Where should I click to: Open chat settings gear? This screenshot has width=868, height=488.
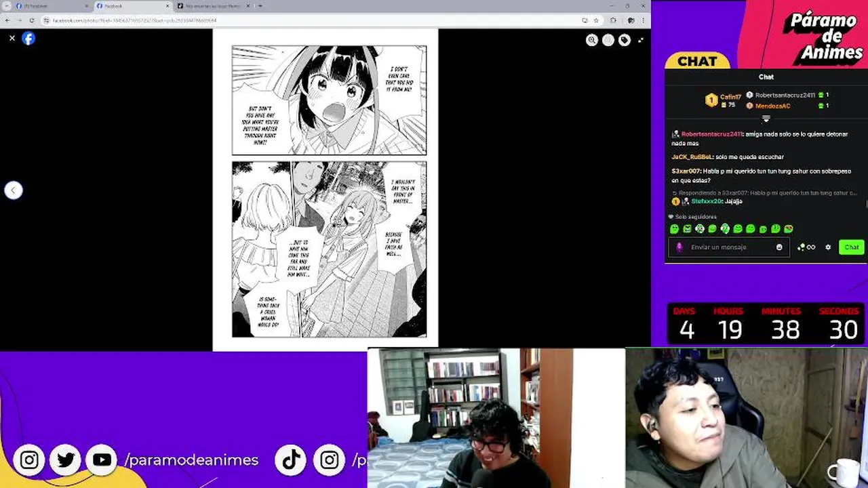828,247
